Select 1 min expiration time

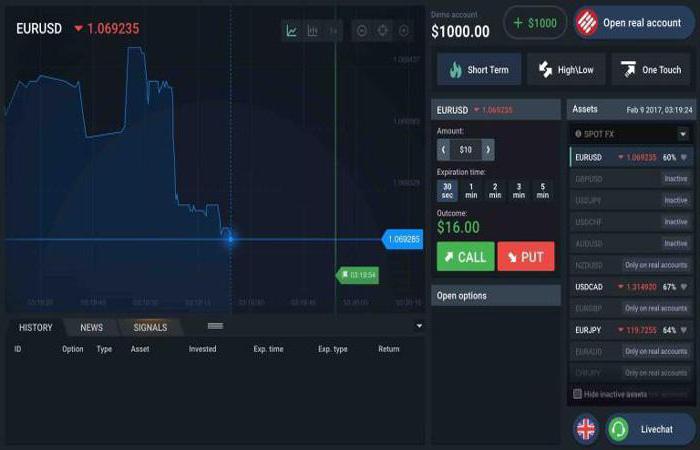point(471,191)
